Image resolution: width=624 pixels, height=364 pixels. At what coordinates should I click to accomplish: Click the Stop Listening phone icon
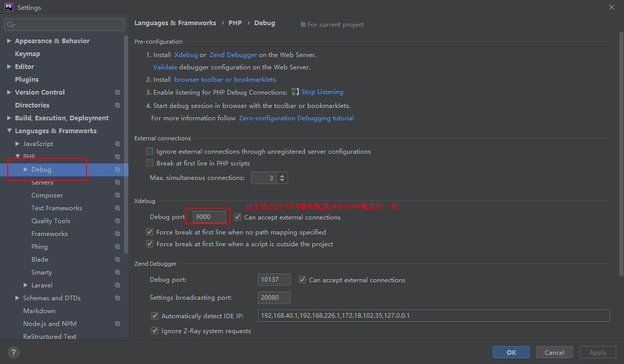(x=295, y=92)
